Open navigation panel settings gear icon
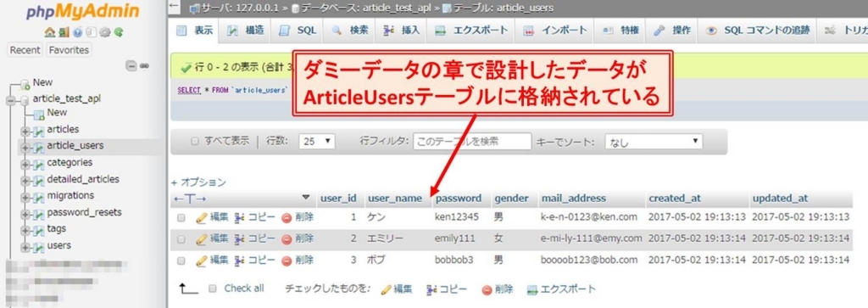This screenshot has height=308, width=868. (105, 32)
